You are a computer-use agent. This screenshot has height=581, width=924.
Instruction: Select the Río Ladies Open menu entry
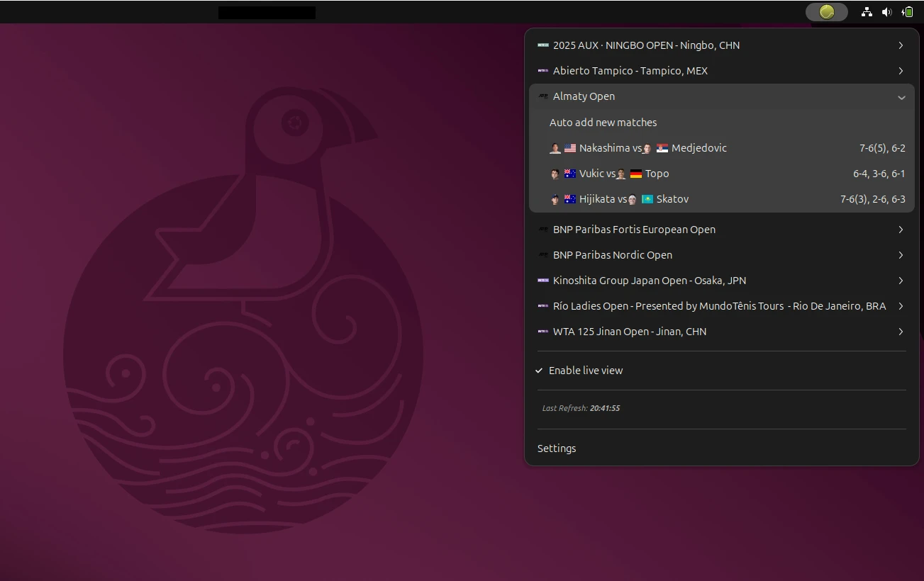[x=721, y=306]
